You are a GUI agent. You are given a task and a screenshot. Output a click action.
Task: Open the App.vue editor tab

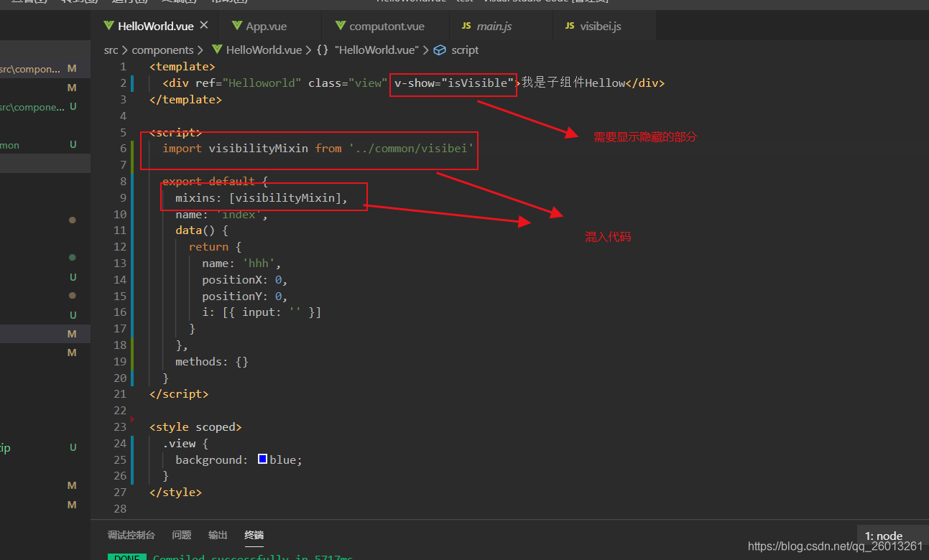(267, 26)
